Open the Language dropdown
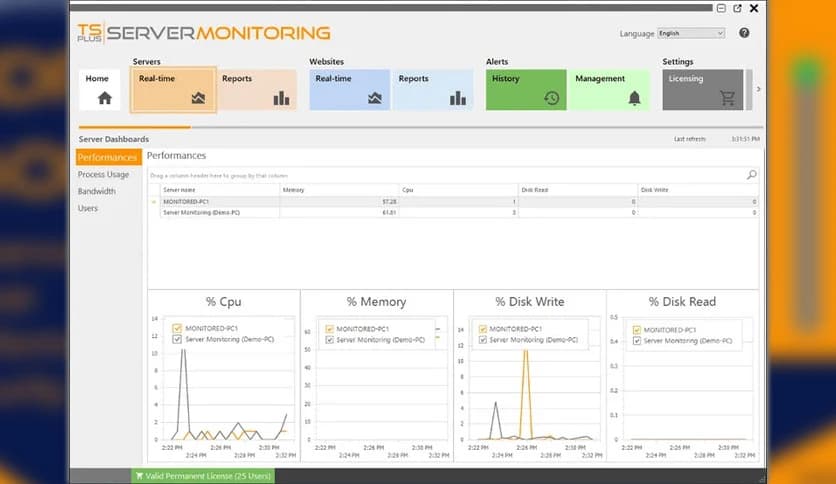836x484 pixels. click(691, 33)
